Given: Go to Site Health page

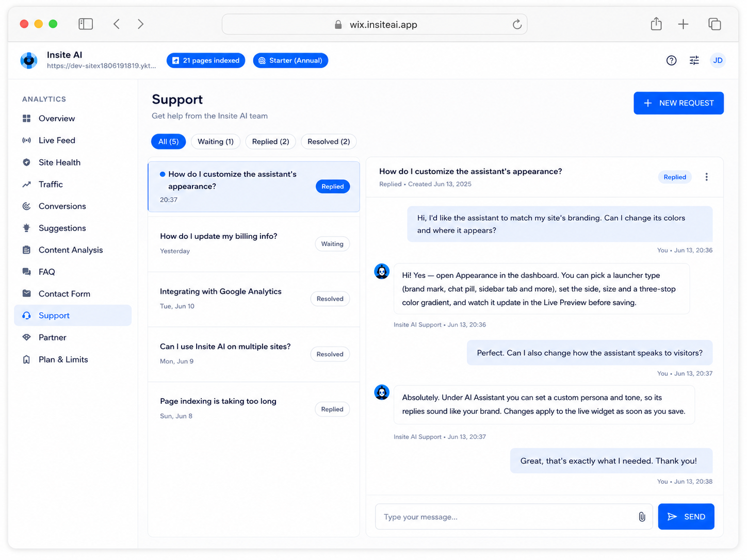Looking at the screenshot, I should pyautogui.click(x=73, y=162).
